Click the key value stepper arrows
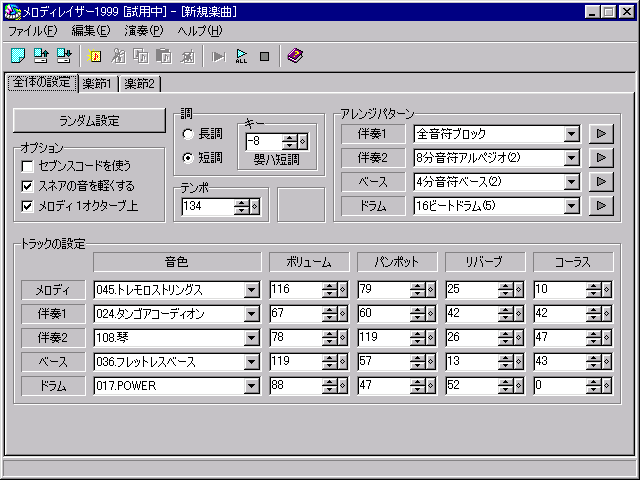This screenshot has height=480, width=640. [x=289, y=142]
